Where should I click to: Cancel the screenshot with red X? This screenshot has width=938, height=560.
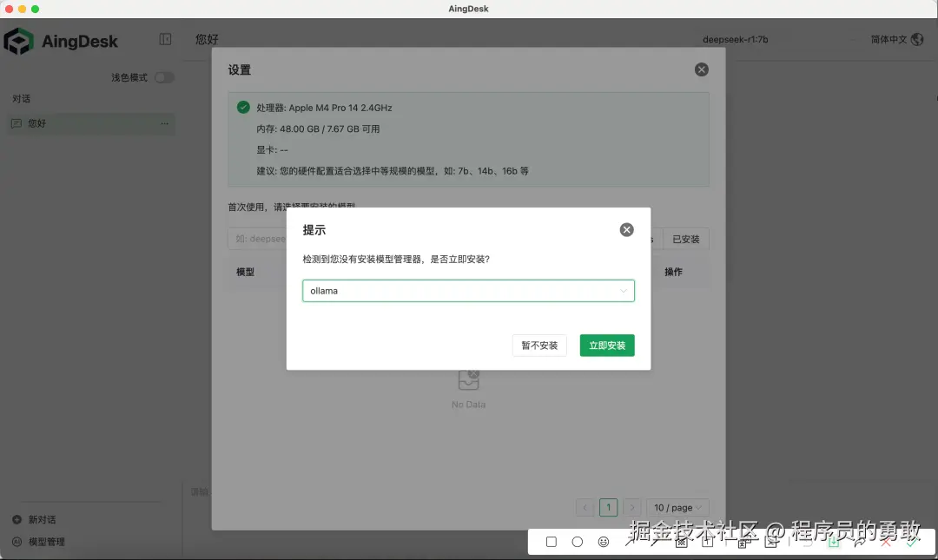pyautogui.click(x=886, y=542)
